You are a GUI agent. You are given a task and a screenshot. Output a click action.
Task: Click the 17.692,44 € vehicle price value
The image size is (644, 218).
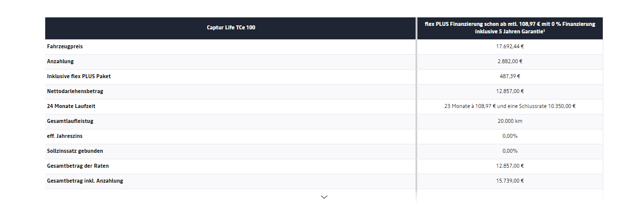510,47
